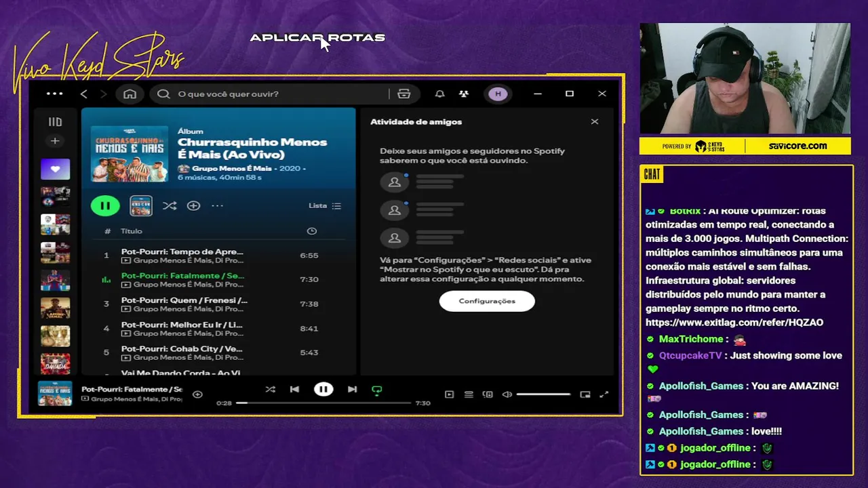This screenshot has width=868, height=488.
Task: Click the savicore.com banner
Action: tap(797, 146)
